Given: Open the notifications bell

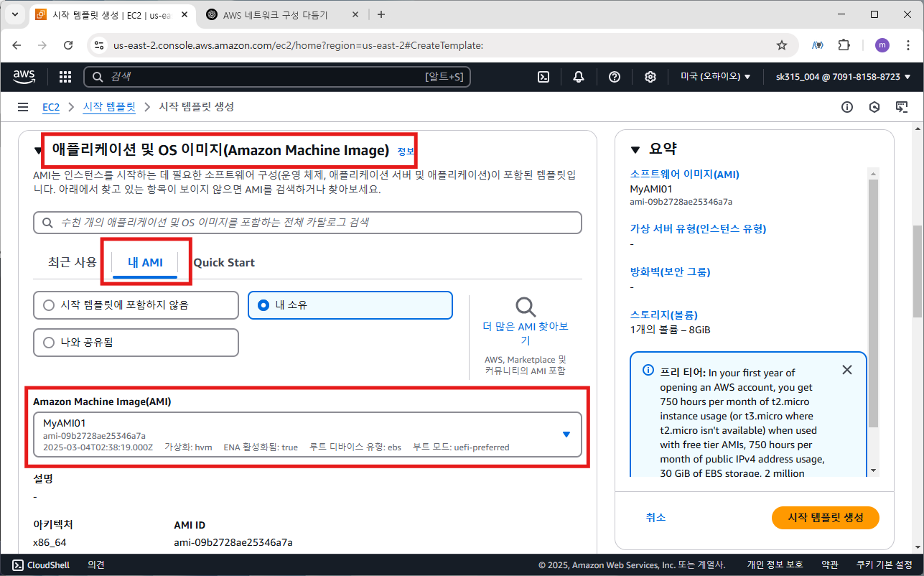Looking at the screenshot, I should (579, 77).
